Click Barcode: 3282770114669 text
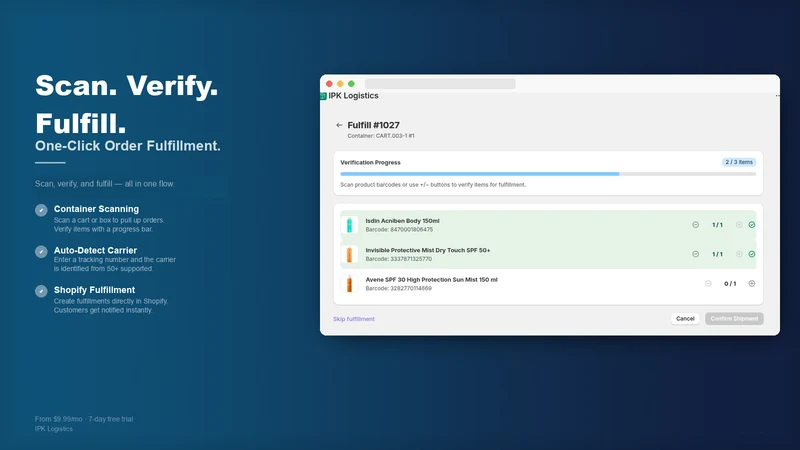Viewport: 800px width, 450px height. 398,288
